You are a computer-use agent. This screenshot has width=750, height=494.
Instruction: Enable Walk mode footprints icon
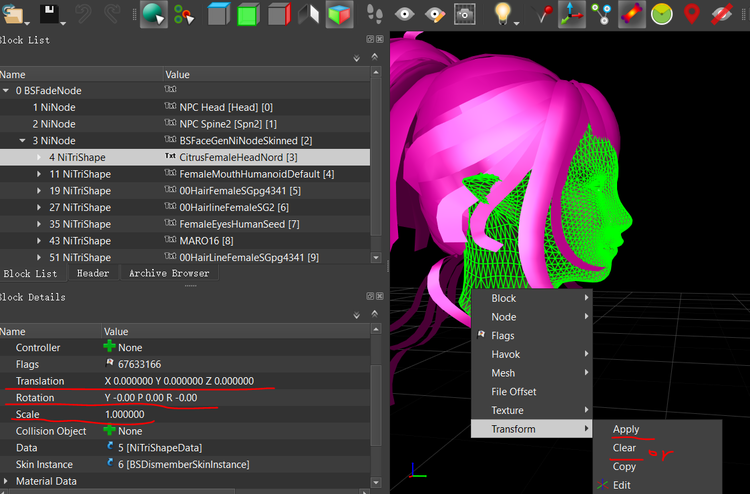[375, 14]
